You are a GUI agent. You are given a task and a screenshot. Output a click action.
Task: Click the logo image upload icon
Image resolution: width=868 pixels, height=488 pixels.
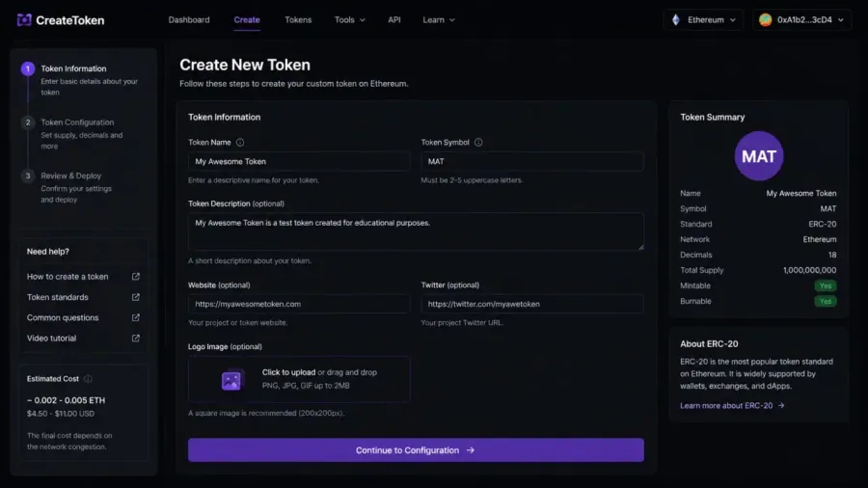232,380
